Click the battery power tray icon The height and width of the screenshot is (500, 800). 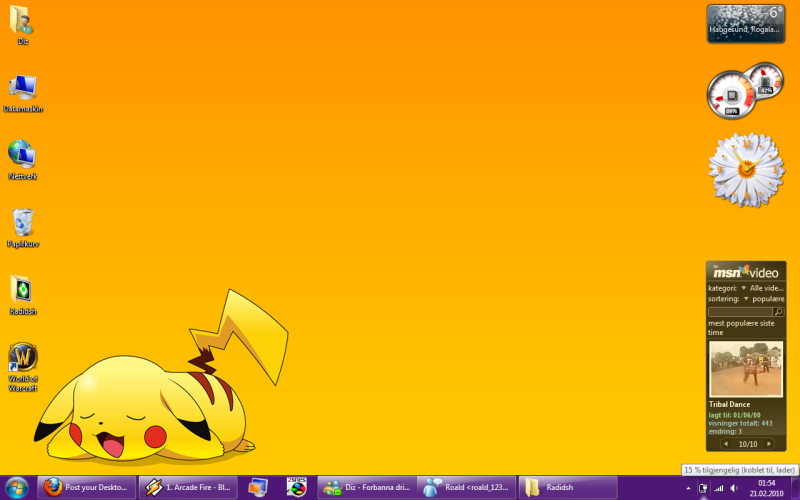(x=703, y=489)
